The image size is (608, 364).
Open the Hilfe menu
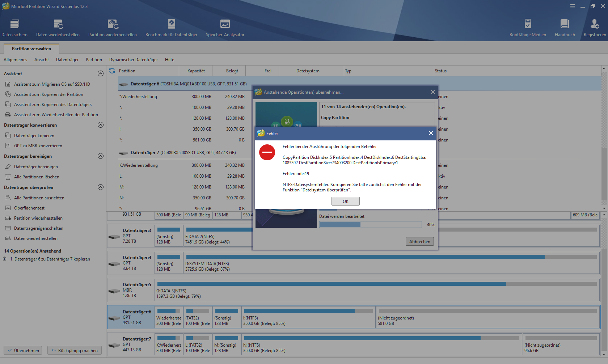tap(170, 60)
